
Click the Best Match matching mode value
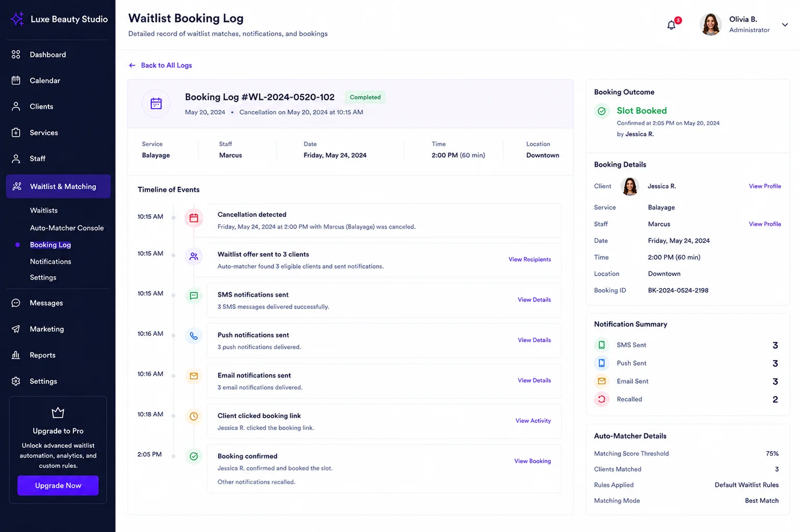[761, 501]
